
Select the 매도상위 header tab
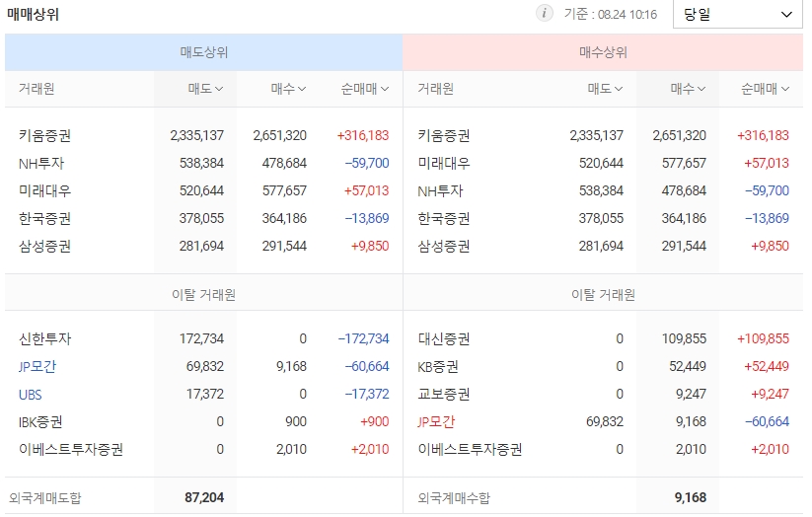coord(203,52)
